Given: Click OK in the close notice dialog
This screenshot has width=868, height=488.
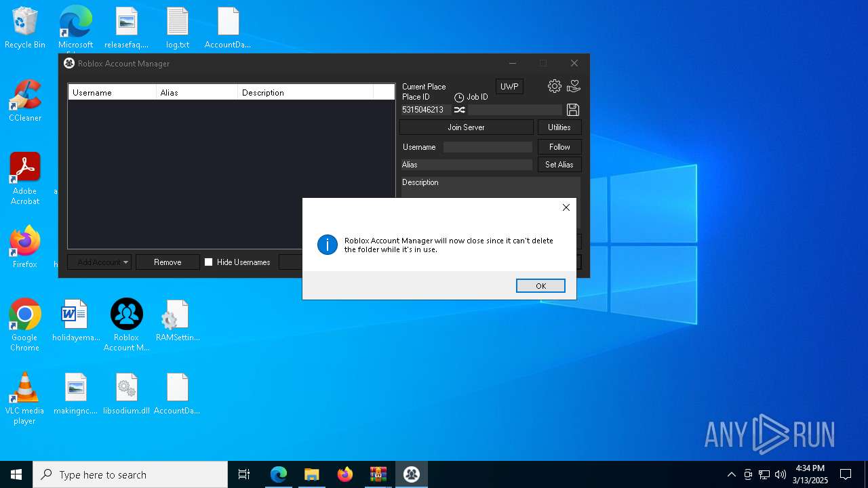Looking at the screenshot, I should [x=540, y=286].
